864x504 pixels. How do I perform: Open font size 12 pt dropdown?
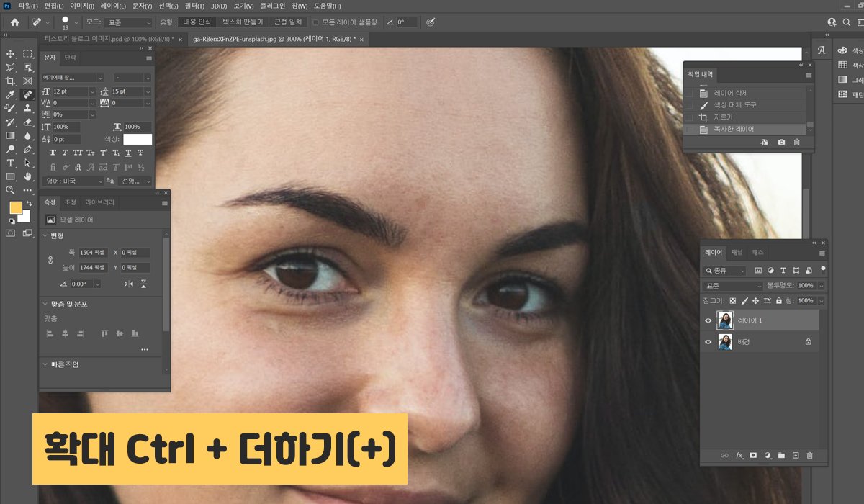(x=91, y=91)
